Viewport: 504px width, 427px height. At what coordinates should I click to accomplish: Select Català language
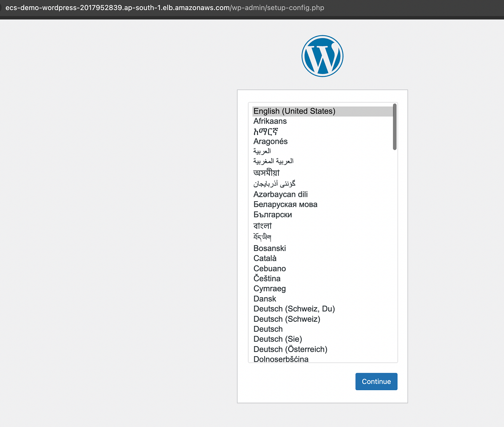click(323, 258)
